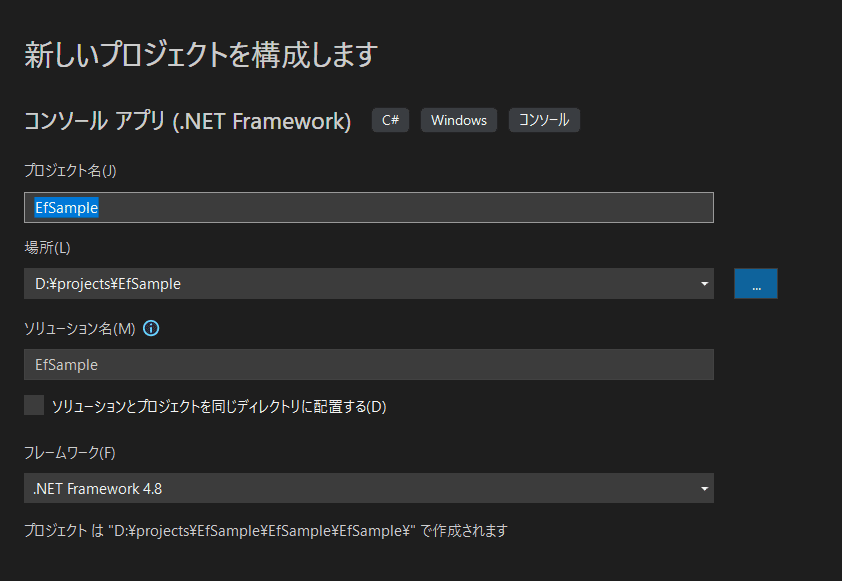Click the ソリューション名(M) label

tap(79, 328)
